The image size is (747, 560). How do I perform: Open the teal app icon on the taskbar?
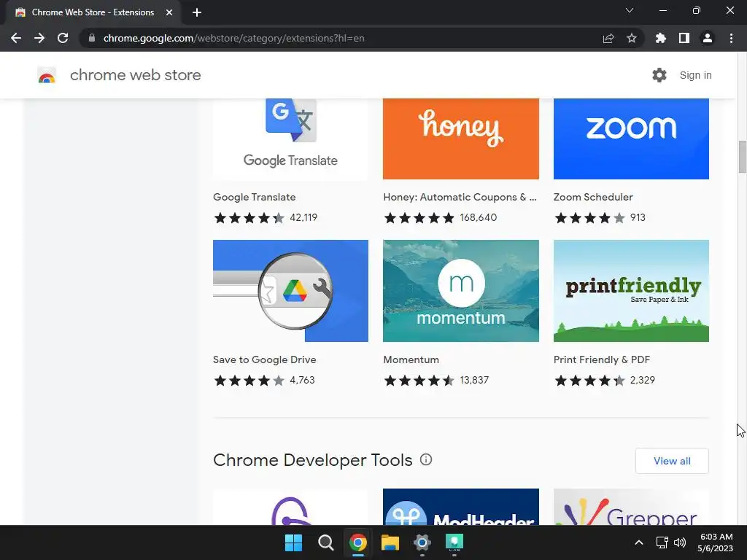(454, 542)
